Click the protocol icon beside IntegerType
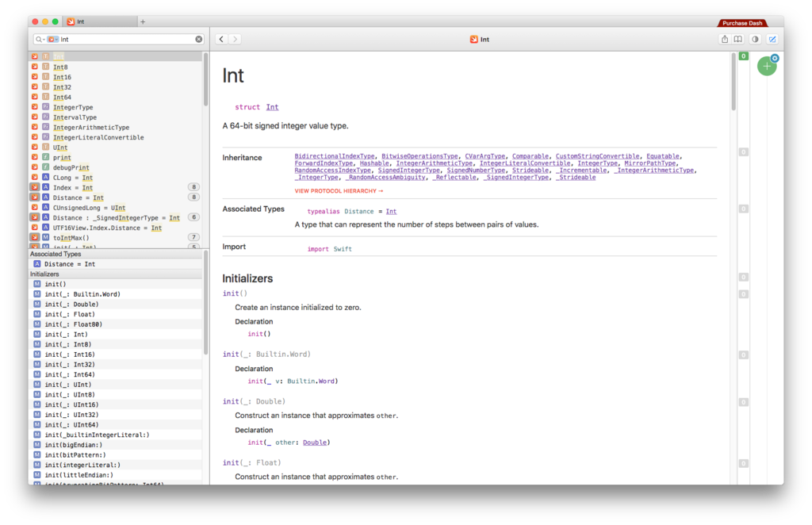 tap(45, 107)
